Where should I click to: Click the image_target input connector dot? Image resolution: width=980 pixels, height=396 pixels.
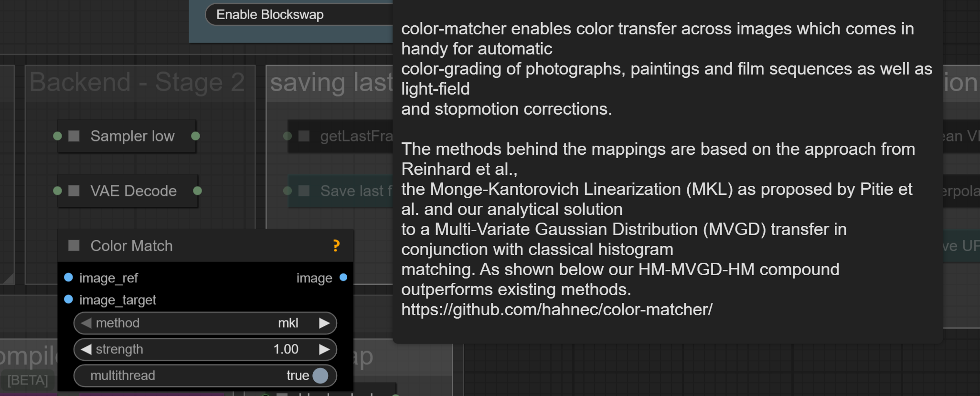tap(69, 300)
